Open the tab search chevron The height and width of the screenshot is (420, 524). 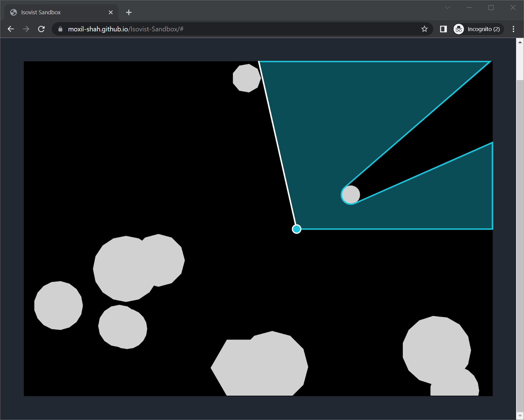[447, 8]
